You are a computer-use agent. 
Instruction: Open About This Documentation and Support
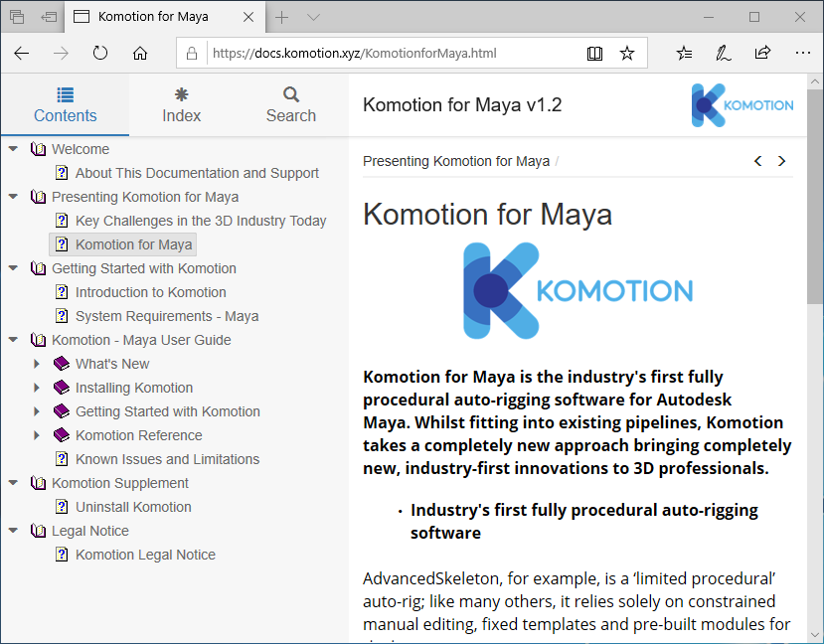(x=197, y=173)
